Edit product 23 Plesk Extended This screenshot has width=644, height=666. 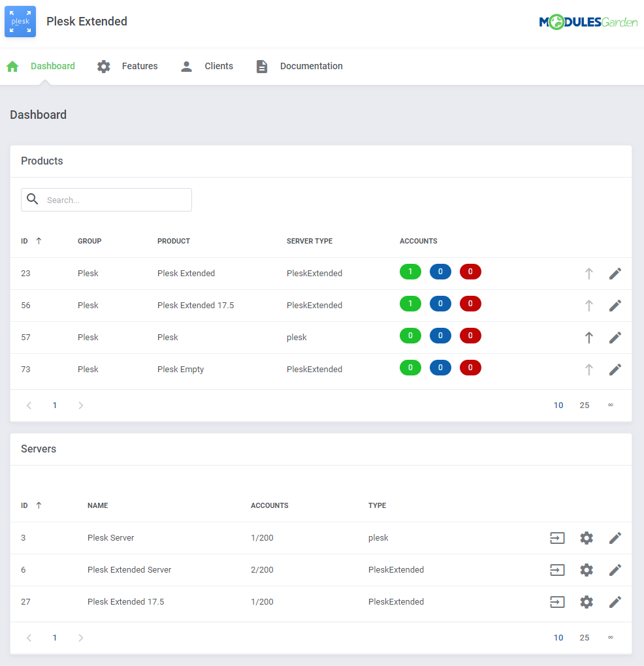[615, 274]
